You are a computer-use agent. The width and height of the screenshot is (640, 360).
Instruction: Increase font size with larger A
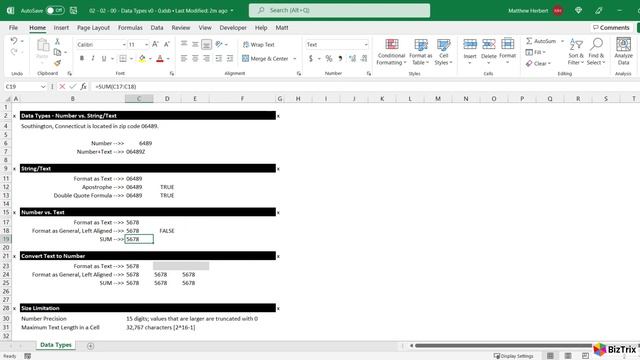155,44
